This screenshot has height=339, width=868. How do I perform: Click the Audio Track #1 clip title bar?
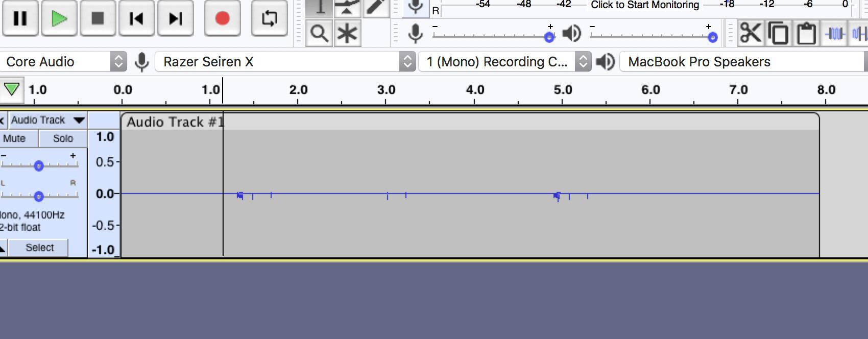(470, 122)
